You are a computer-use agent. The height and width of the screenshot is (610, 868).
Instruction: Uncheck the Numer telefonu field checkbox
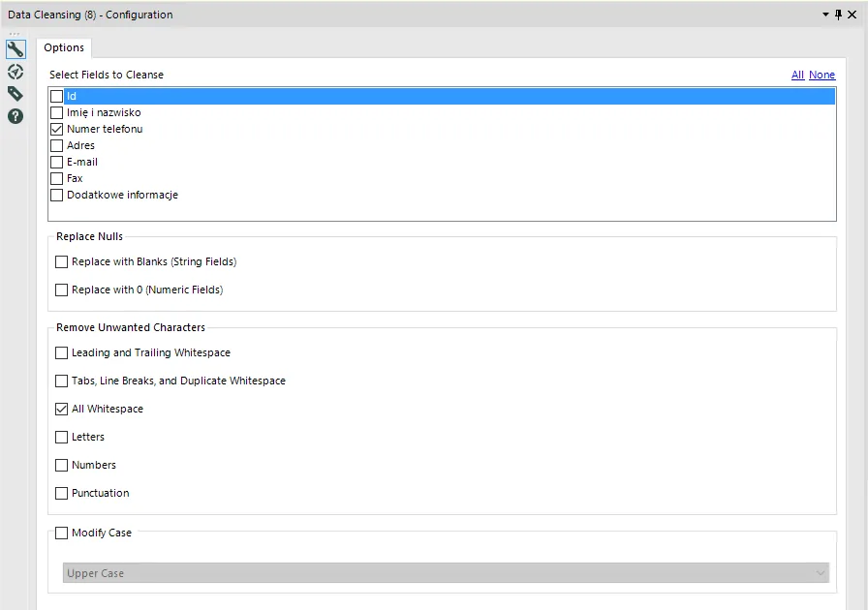point(56,129)
